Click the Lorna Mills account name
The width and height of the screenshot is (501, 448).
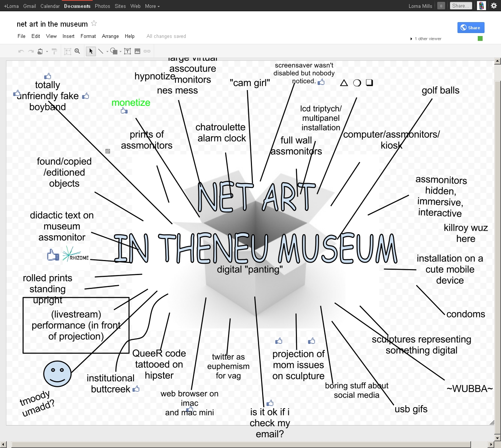(x=420, y=6)
